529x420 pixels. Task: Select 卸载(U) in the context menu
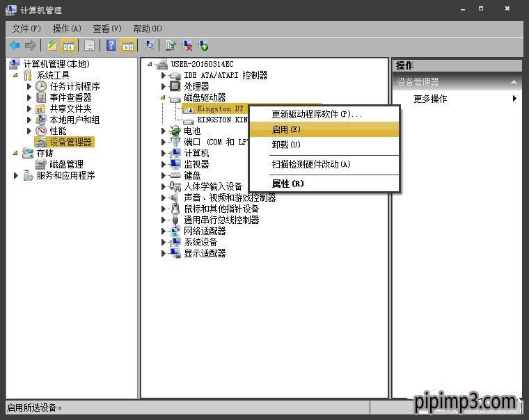coord(285,145)
